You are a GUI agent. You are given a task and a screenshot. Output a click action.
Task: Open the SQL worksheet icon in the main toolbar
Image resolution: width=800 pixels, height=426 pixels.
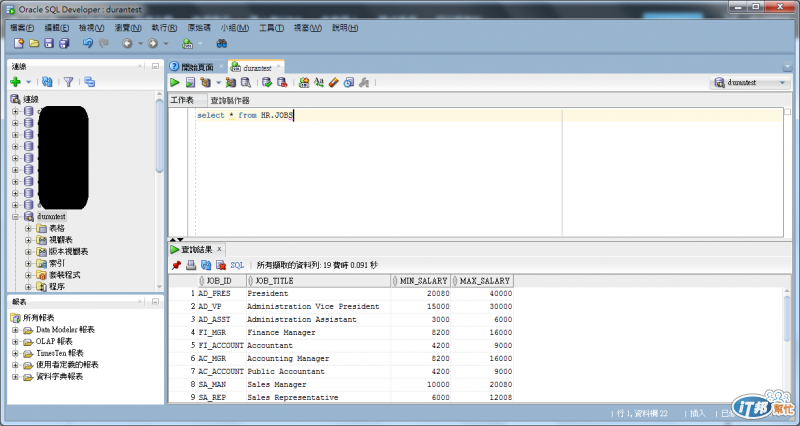point(188,43)
